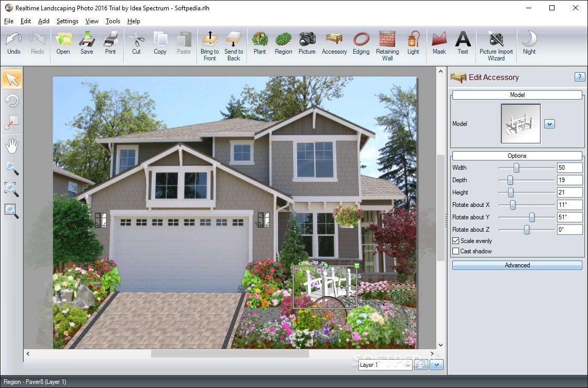Click Bring to Front icon
The width and height of the screenshot is (588, 388).
(x=209, y=46)
